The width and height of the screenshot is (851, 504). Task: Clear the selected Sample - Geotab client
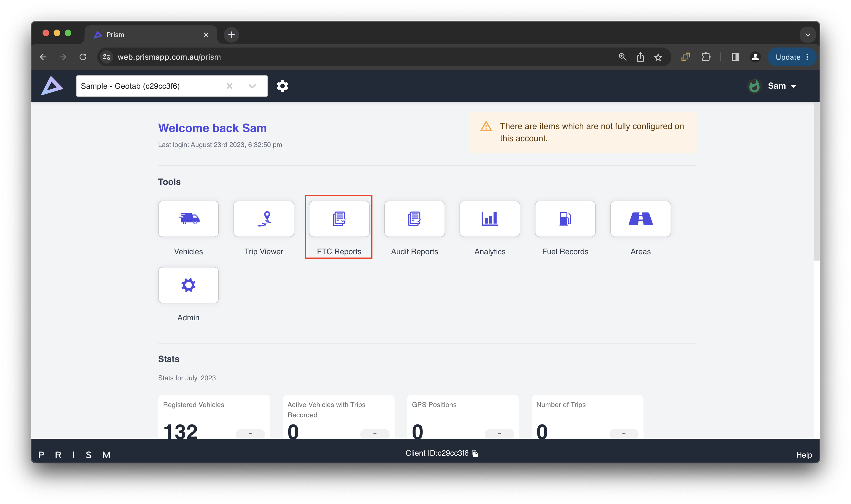coord(230,86)
